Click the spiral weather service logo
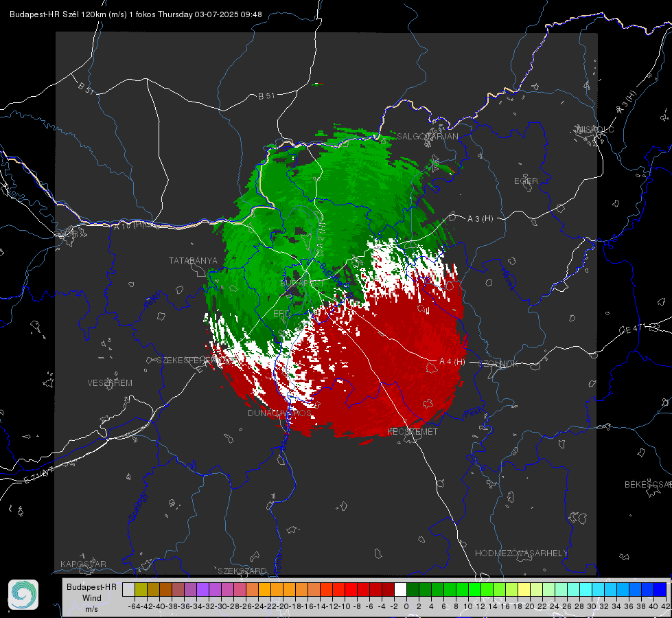The height and width of the screenshot is (618, 672). pyautogui.click(x=23, y=595)
